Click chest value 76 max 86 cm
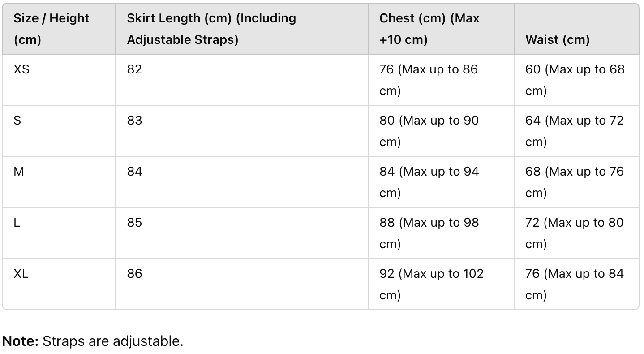 click(x=429, y=80)
